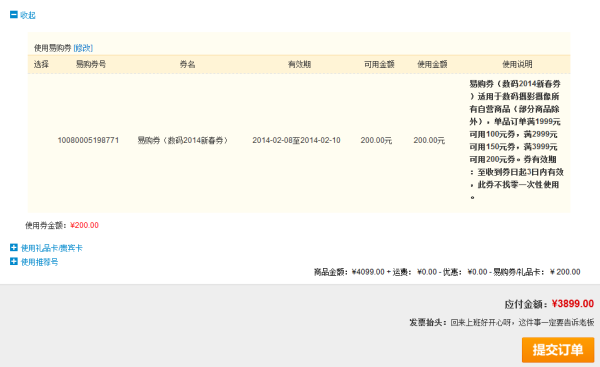Click coupon name 易购券（数码2014新春券）
The height and width of the screenshot is (367, 600).
[x=183, y=140]
